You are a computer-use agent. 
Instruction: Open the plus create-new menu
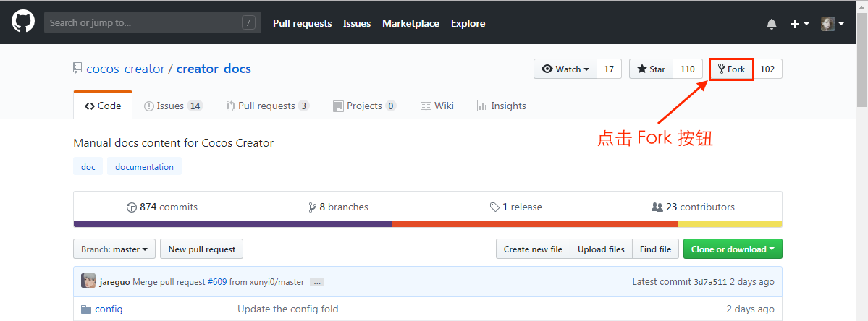click(799, 24)
